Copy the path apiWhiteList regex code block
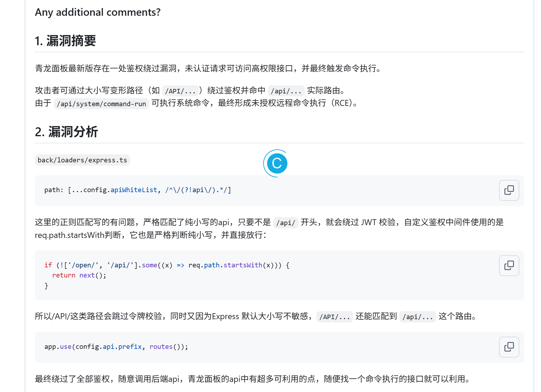The width and height of the screenshot is (541, 392). click(x=509, y=190)
